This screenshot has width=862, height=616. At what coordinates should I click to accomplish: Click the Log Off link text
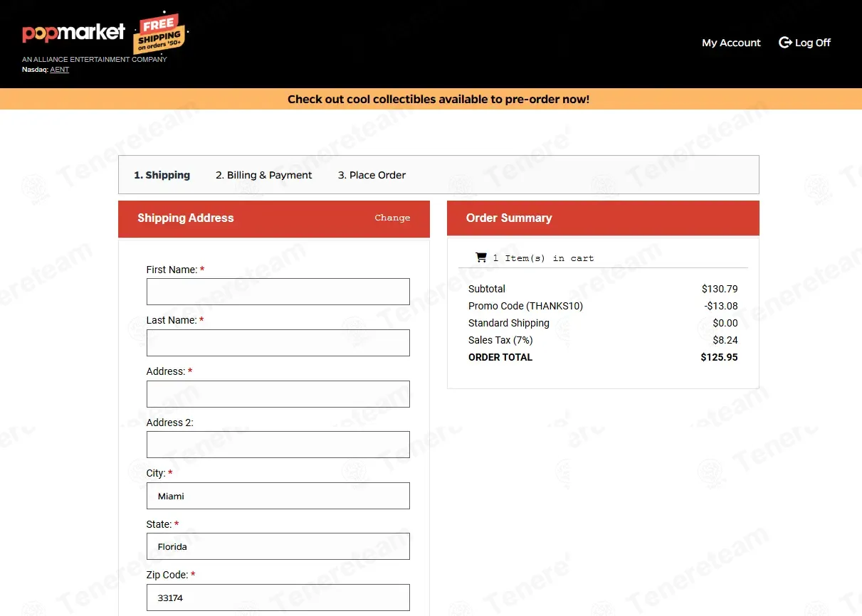click(813, 43)
